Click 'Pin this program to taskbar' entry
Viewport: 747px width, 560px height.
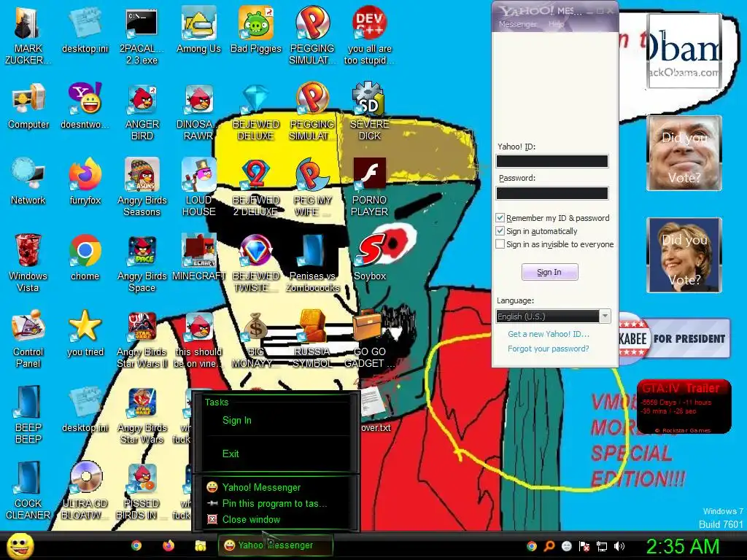274,503
